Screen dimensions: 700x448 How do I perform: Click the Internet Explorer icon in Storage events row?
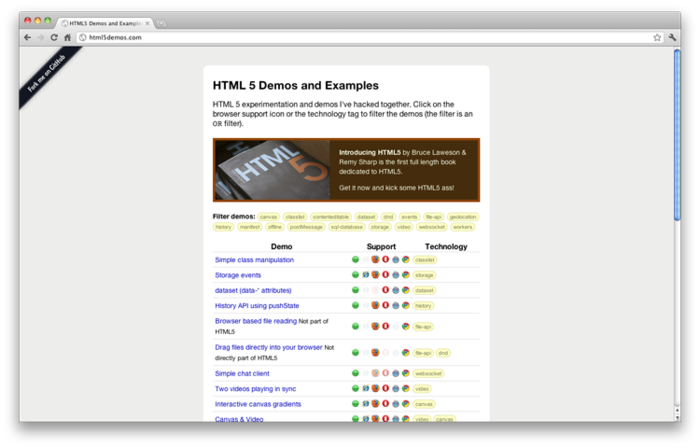point(366,274)
